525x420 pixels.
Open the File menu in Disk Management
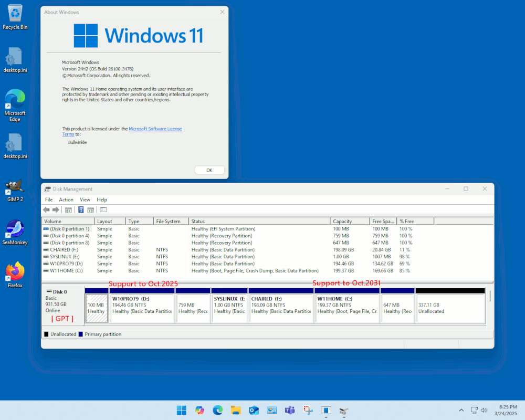point(49,199)
